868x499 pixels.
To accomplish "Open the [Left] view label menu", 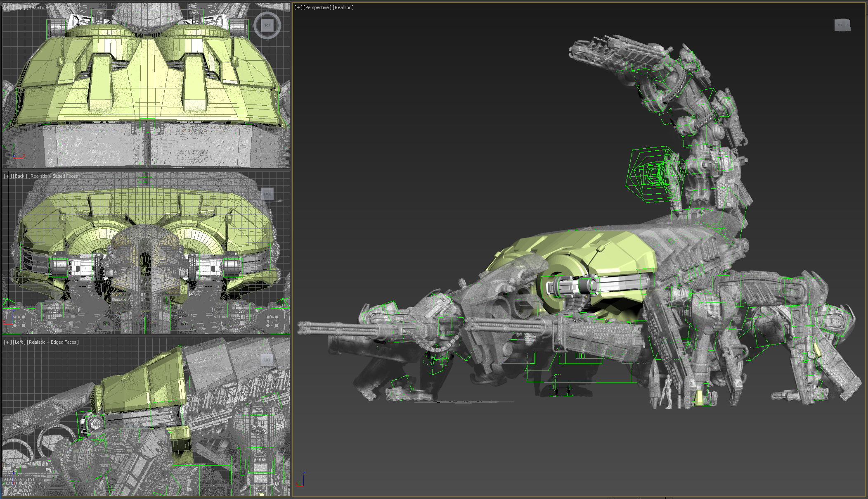I will point(19,342).
